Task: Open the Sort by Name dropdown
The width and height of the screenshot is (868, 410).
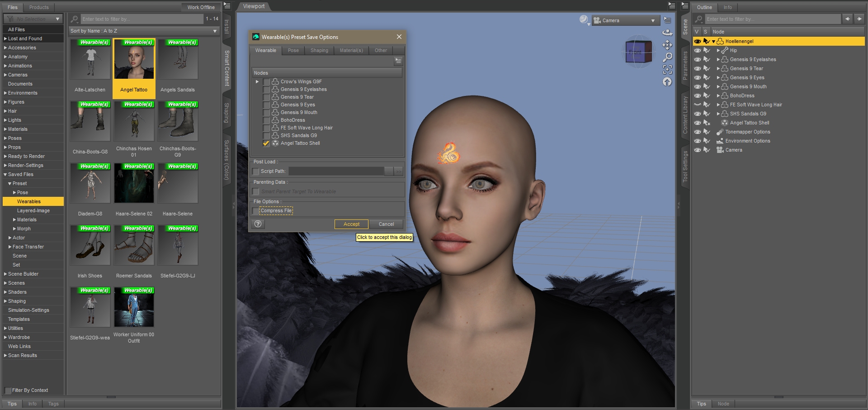Action: pyautogui.click(x=143, y=31)
